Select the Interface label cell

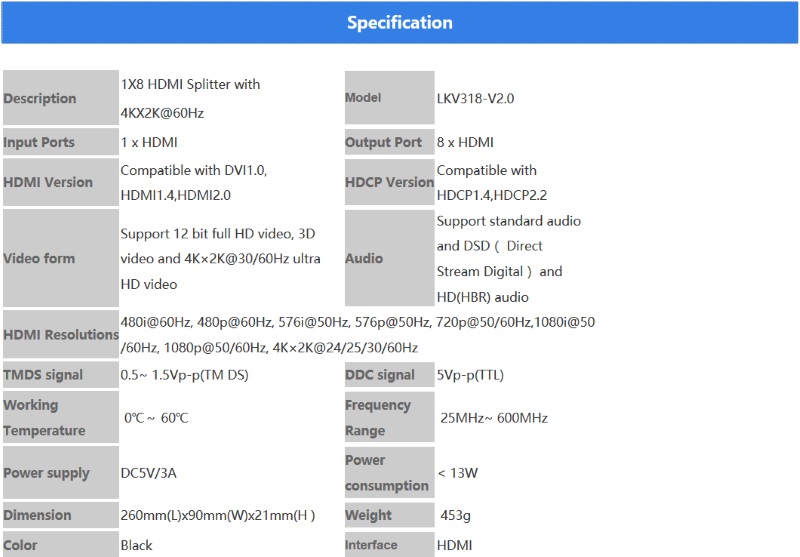(x=390, y=545)
